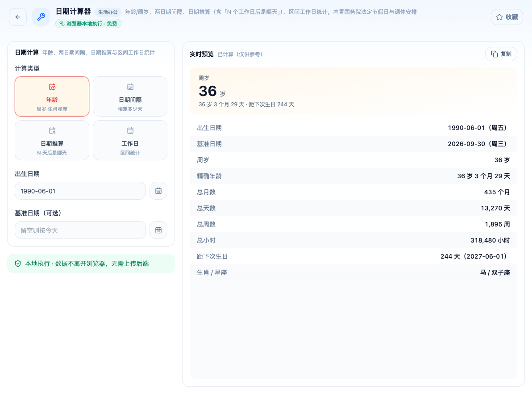Click the 日期计算器 page title

(73, 12)
